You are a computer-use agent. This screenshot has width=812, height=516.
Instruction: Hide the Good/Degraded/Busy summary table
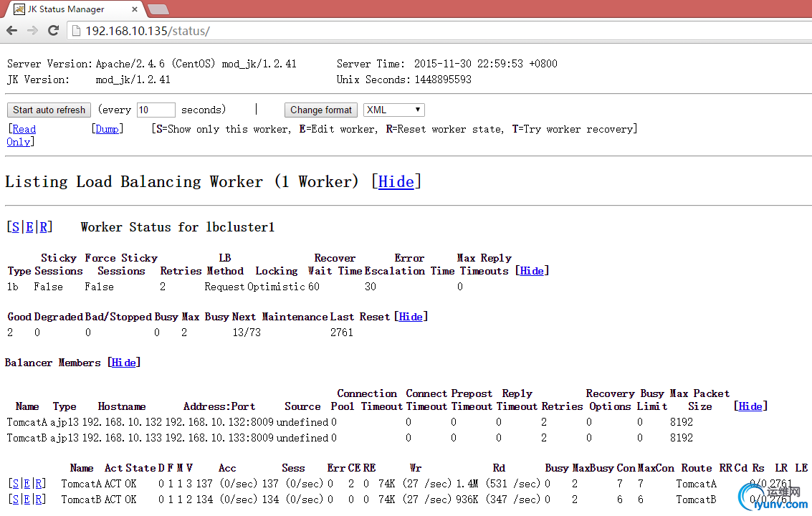coord(411,317)
